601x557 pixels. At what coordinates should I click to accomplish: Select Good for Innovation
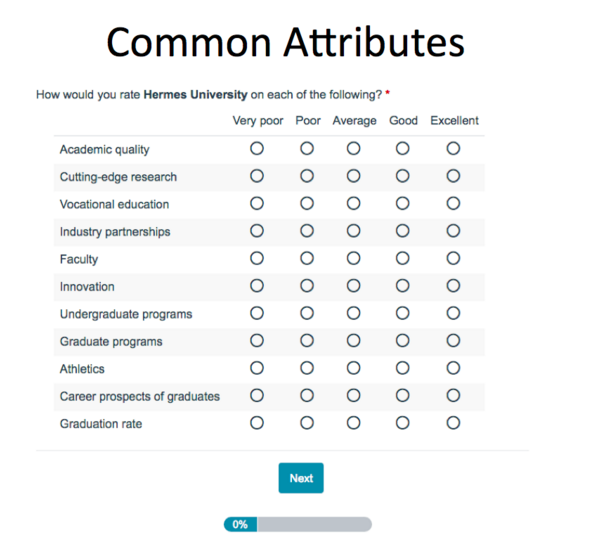(402, 286)
